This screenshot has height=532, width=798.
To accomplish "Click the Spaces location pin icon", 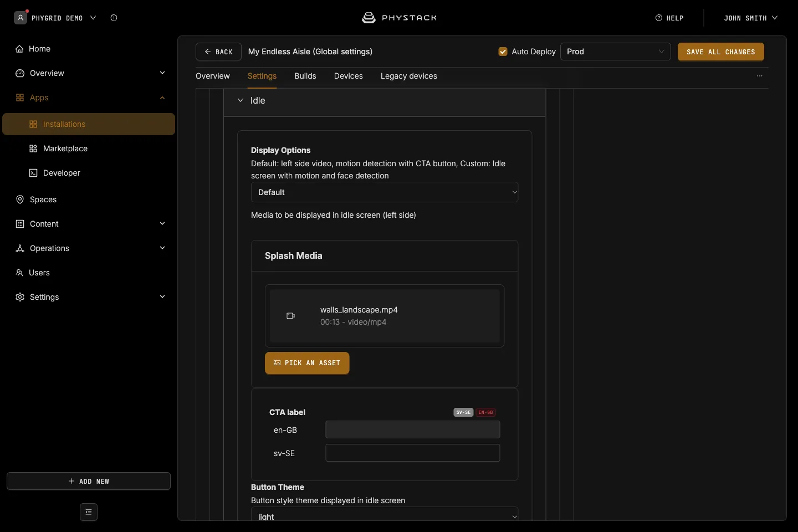I will tap(20, 199).
